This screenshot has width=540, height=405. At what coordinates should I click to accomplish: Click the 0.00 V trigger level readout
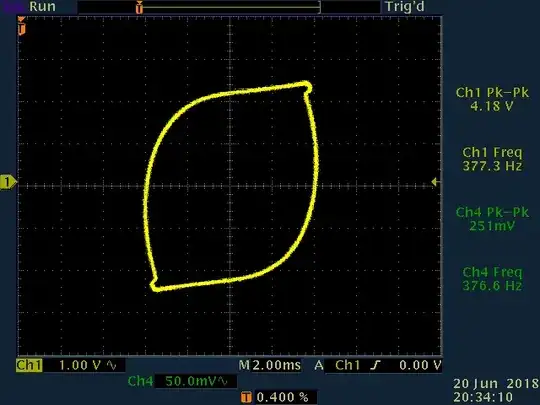[x=420, y=365]
